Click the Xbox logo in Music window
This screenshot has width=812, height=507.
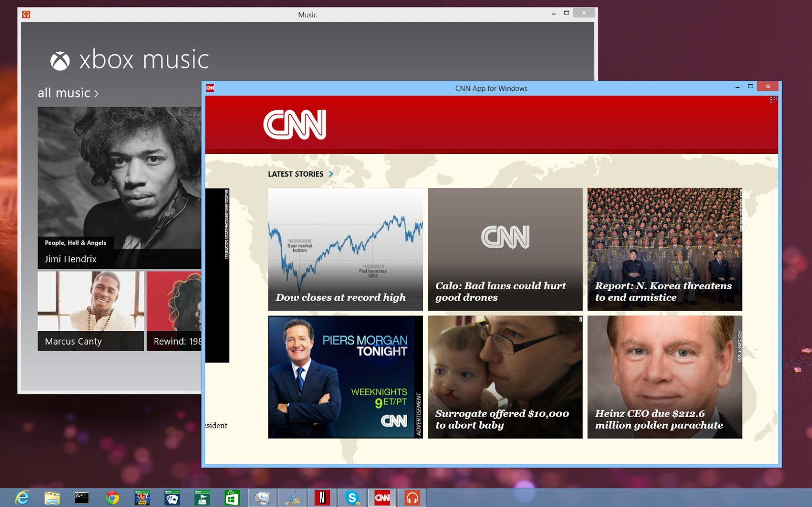(x=60, y=61)
